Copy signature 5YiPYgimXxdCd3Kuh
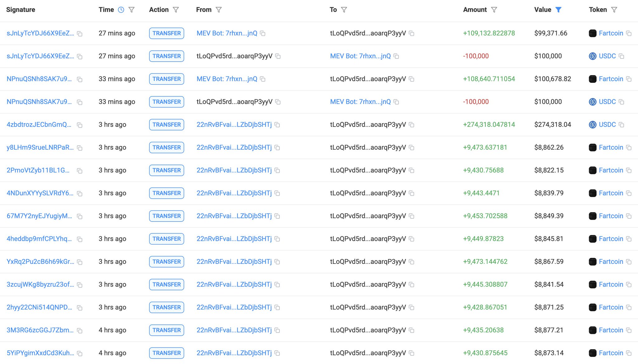 coord(80,353)
